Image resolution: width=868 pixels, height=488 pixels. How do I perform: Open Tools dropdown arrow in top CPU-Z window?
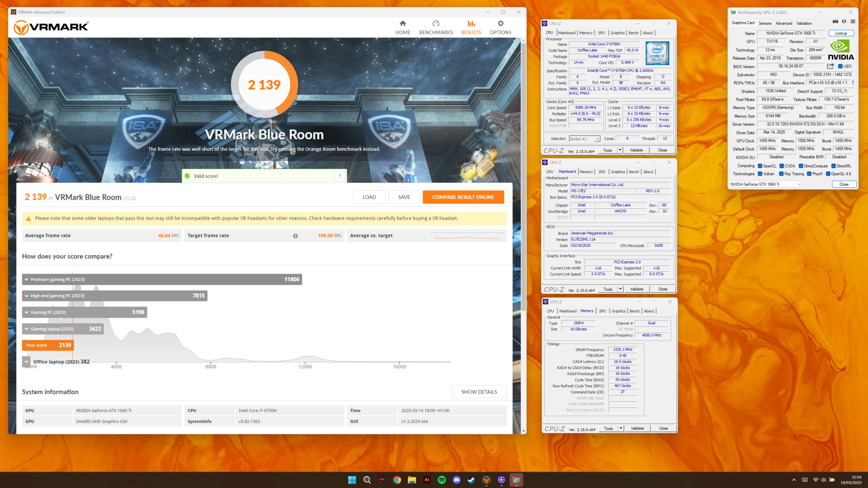[x=620, y=150]
